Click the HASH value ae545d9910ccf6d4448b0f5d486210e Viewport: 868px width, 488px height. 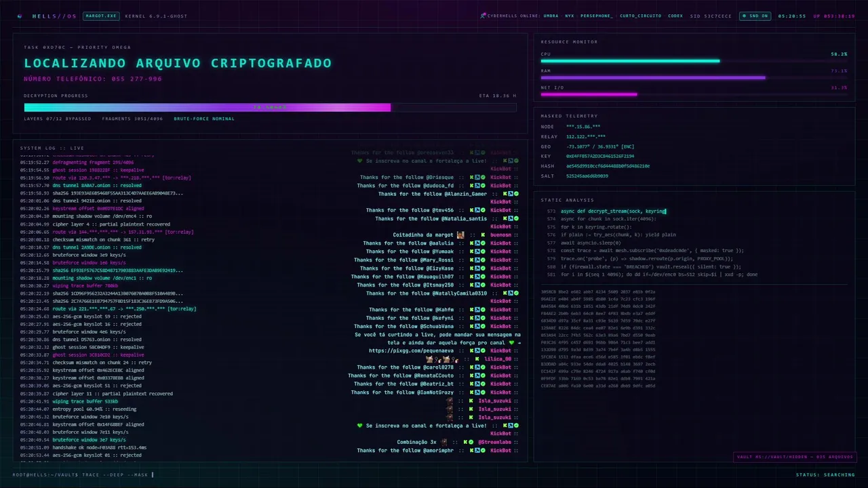608,166
